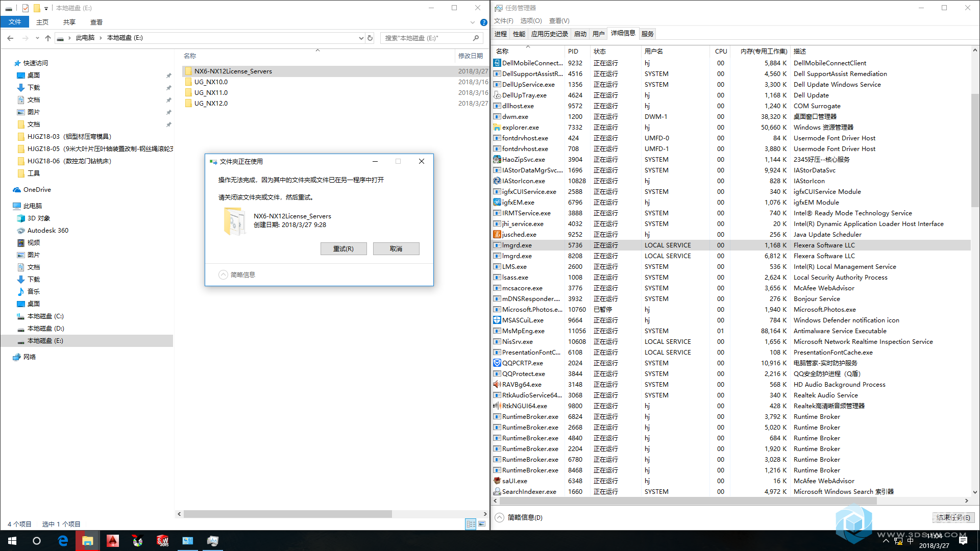This screenshot has width=980, height=551.
Task: Open the 文件 ribbon tab in File Explorer
Action: [x=15, y=22]
